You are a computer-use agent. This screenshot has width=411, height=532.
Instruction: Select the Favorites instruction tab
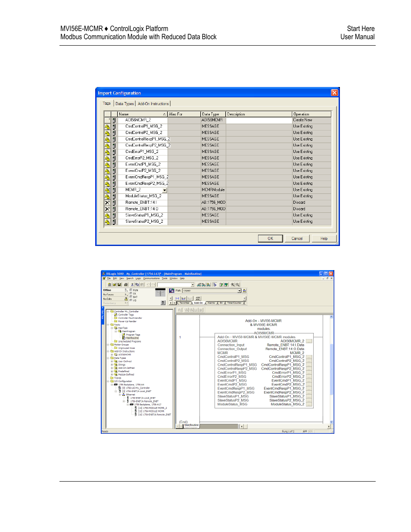pyautogui.click(x=184, y=303)
